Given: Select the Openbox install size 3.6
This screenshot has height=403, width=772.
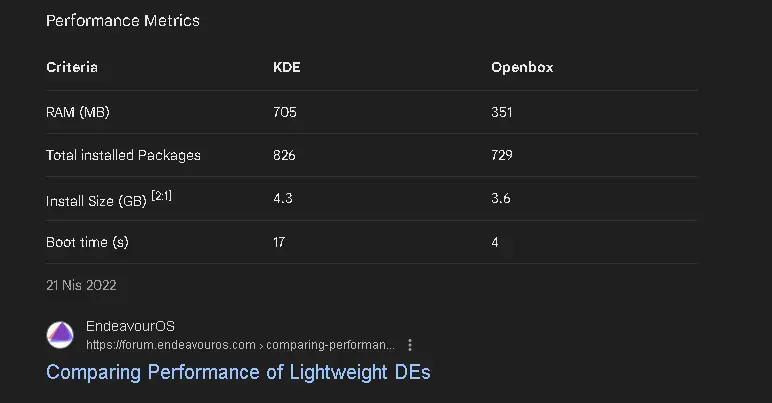Looking at the screenshot, I should pos(501,198).
